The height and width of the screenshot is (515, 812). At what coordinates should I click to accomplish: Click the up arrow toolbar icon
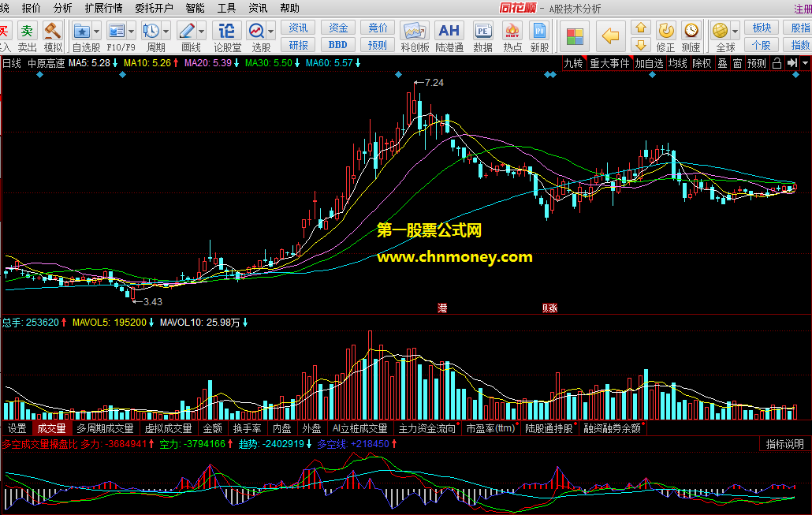pyautogui.click(x=641, y=28)
